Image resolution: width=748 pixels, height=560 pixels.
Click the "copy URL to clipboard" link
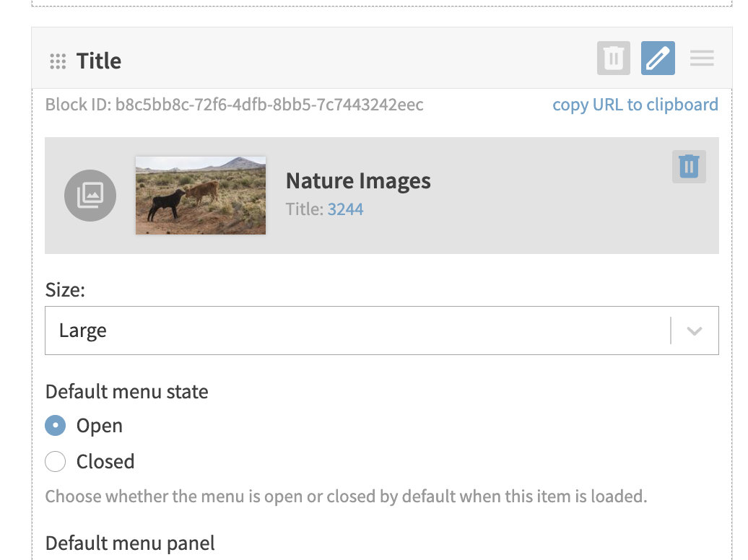635,105
